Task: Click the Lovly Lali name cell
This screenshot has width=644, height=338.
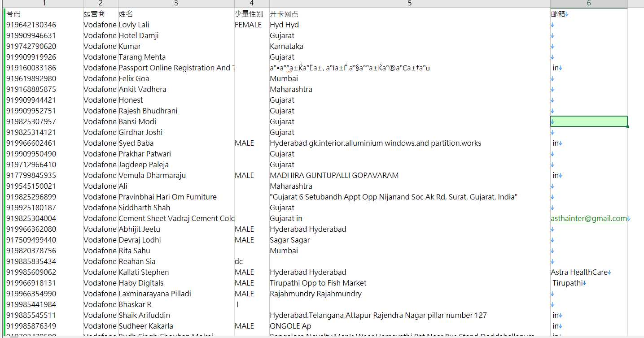Action: pos(176,25)
